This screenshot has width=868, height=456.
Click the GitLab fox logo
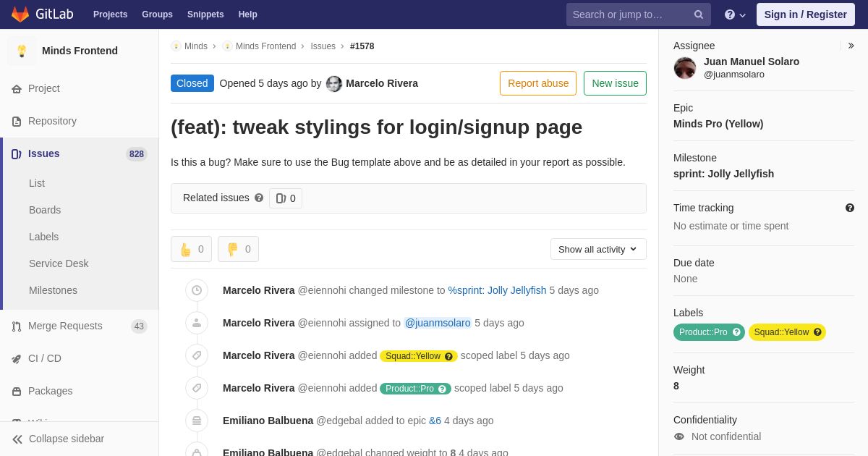(x=20, y=14)
